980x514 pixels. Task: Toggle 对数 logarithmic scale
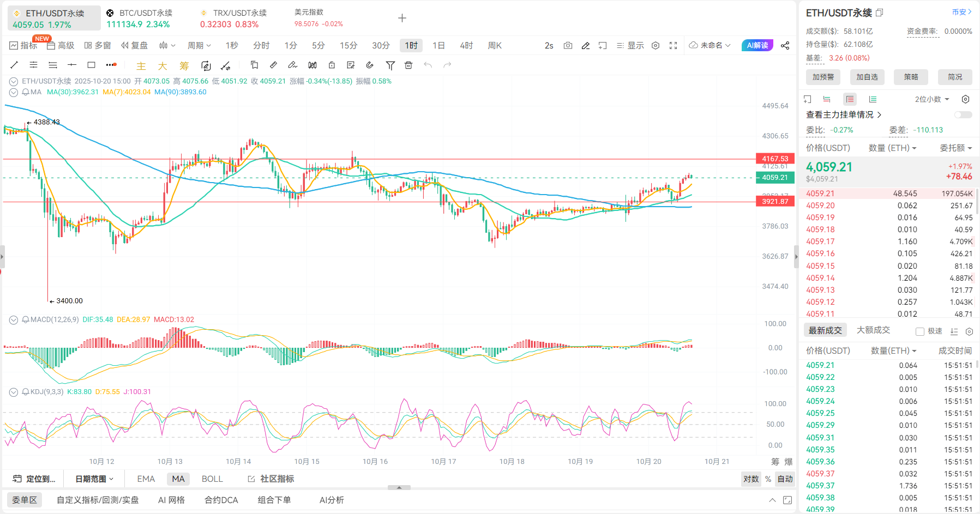(750, 479)
